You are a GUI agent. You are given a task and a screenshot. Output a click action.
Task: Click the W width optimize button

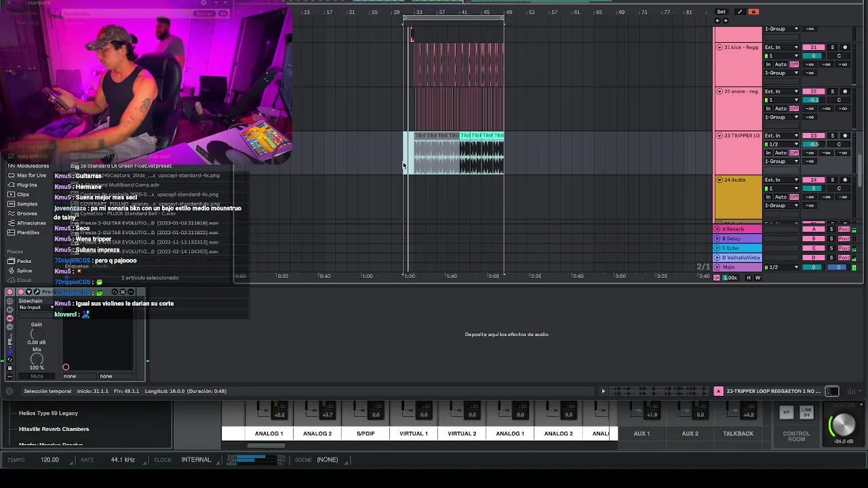[x=757, y=277]
